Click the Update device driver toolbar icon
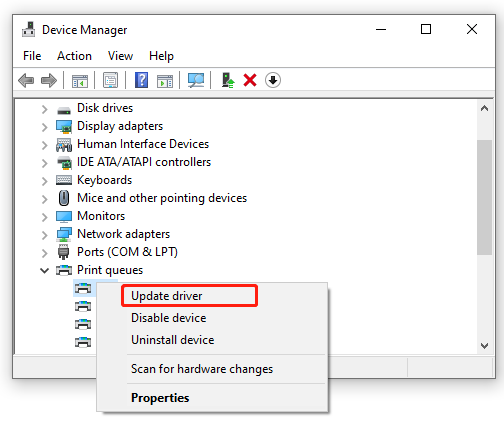The height and width of the screenshot is (427, 504). (228, 80)
